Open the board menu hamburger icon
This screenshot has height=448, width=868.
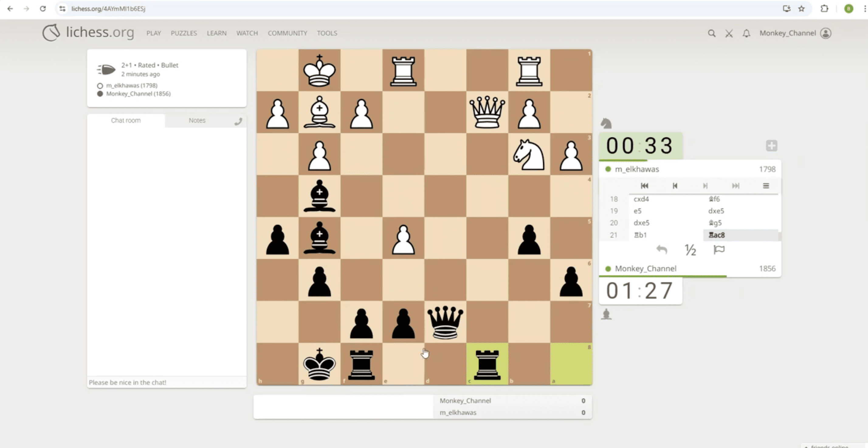(x=766, y=186)
